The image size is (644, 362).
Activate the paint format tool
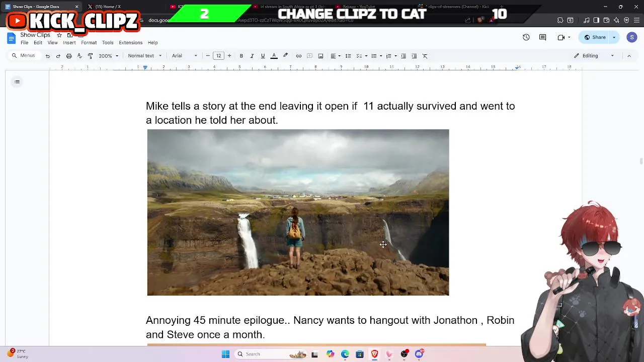coord(90,56)
